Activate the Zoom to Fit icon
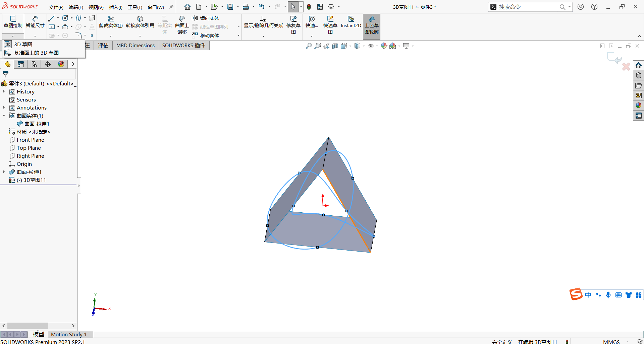Viewport: 644px width, 344px height. [309, 46]
